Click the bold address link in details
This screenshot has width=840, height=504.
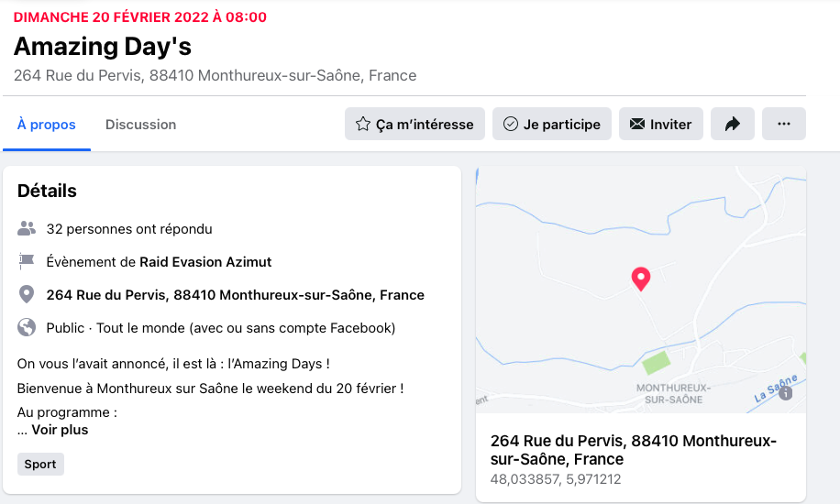pos(236,295)
